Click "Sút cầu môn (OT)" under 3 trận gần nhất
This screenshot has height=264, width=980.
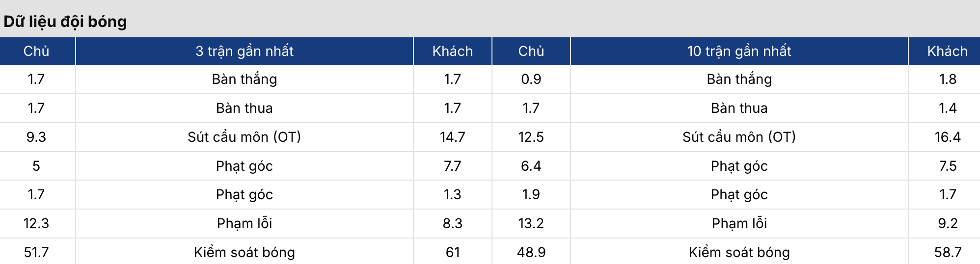coord(245,137)
